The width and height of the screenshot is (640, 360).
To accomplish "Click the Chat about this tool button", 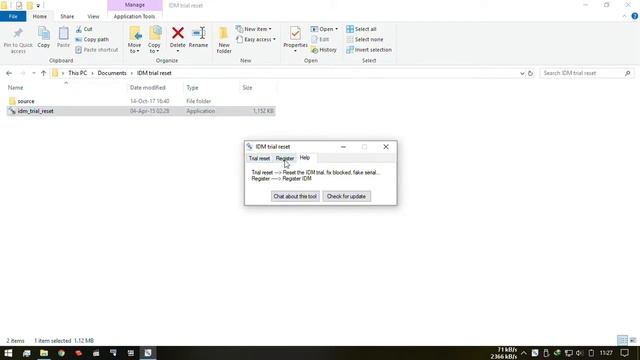I will tap(295, 196).
